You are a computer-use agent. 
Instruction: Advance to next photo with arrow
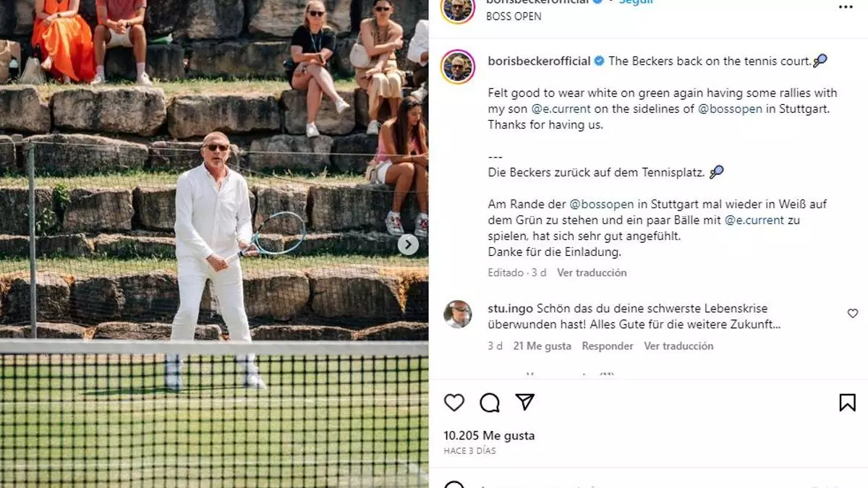408,244
